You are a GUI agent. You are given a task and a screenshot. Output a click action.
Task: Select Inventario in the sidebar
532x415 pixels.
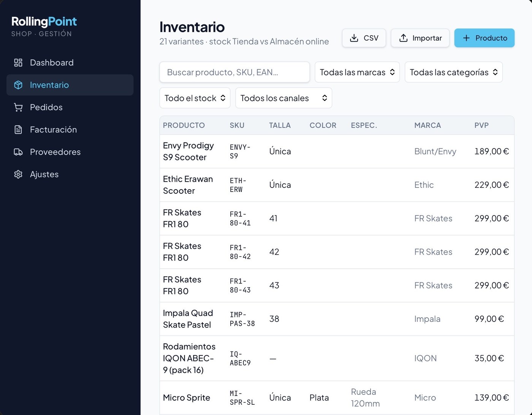click(70, 85)
